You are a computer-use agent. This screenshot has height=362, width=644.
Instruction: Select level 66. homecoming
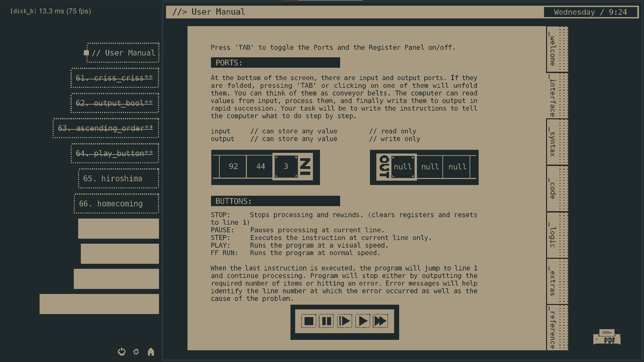click(116, 203)
